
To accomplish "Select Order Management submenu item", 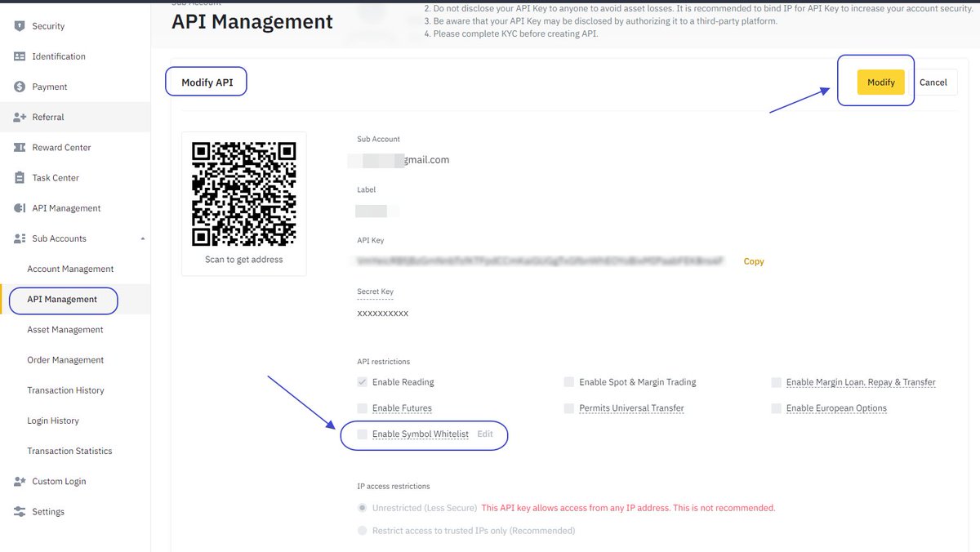I will click(x=65, y=359).
